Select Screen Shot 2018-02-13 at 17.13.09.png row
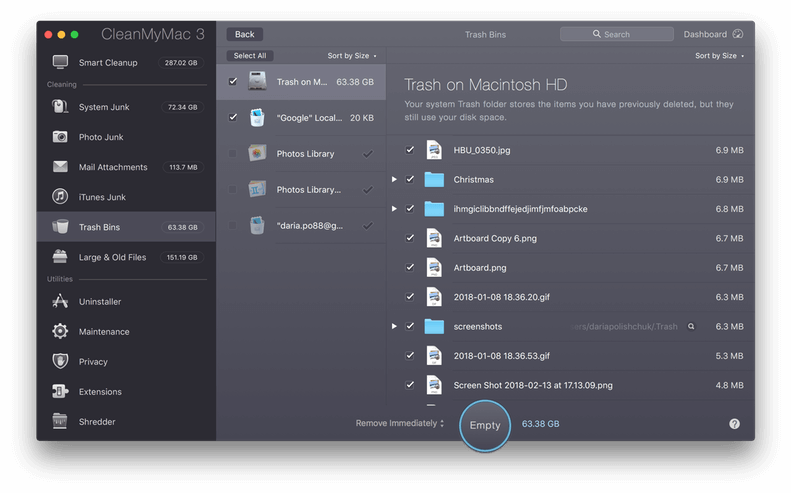Screen dimensions: 791x493 tap(571, 385)
